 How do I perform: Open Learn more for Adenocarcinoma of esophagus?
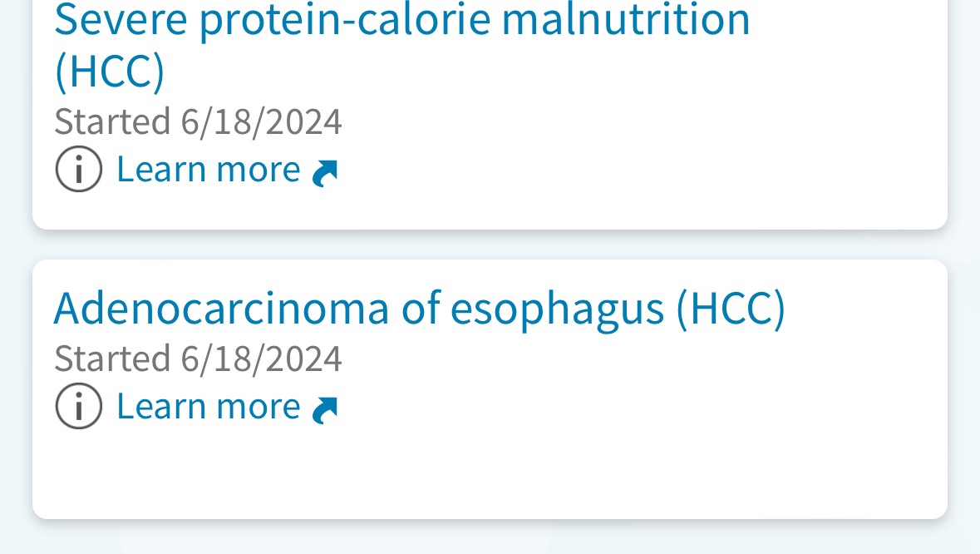tap(208, 407)
